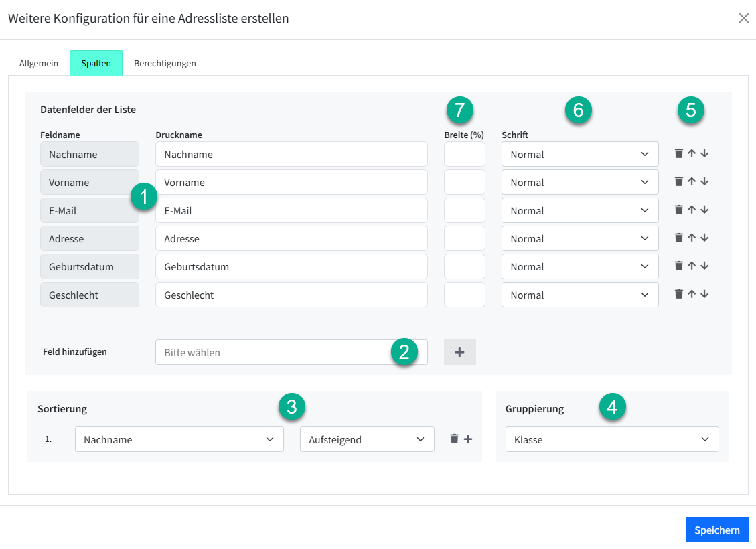The width and height of the screenshot is (756, 549).
Task: Delete the Adresse field row
Action: tap(679, 238)
